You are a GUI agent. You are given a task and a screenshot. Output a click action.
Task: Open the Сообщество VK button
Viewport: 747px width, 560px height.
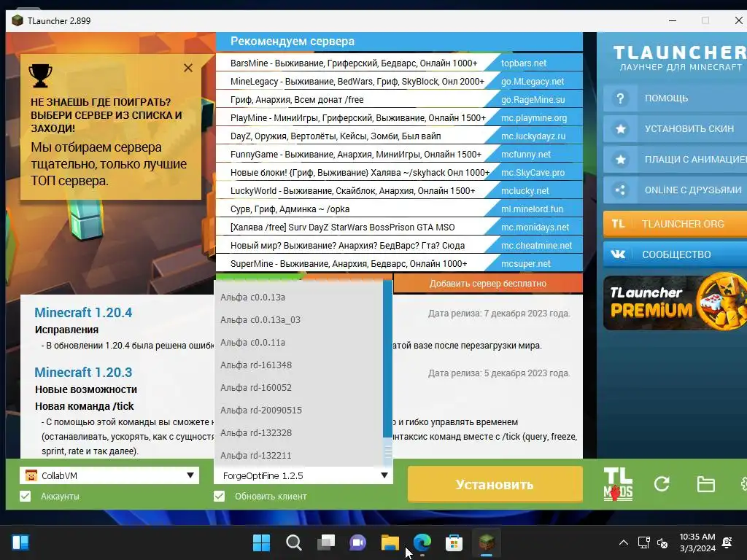click(675, 254)
